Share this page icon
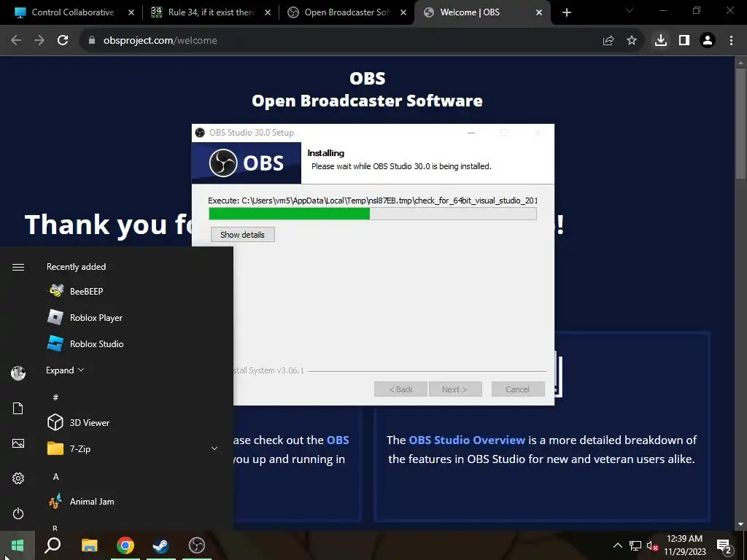This screenshot has width=747, height=560. click(608, 41)
